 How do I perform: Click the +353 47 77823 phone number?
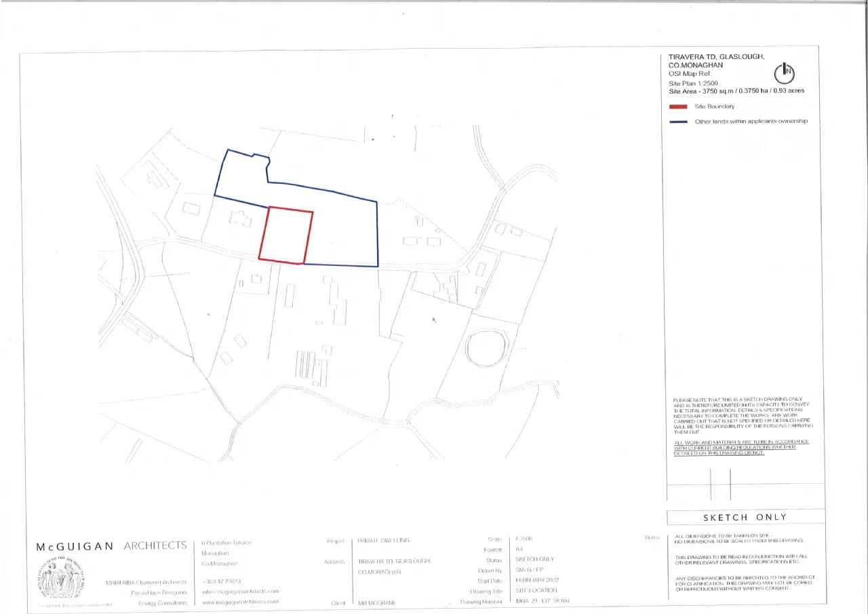(x=222, y=582)
